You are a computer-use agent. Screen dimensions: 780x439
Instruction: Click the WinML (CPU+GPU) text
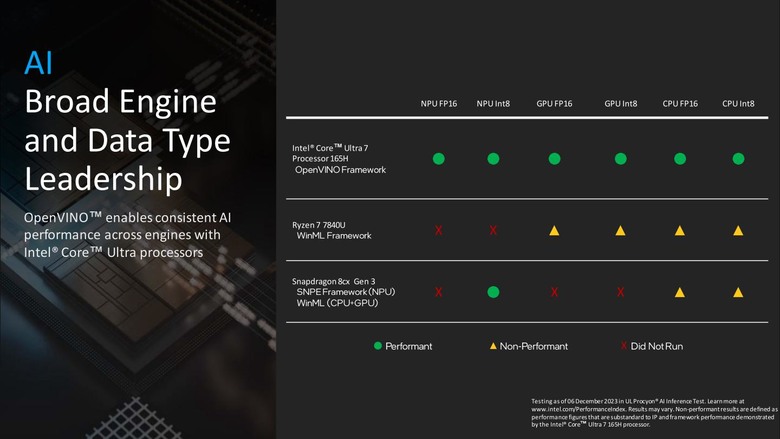coord(337,303)
